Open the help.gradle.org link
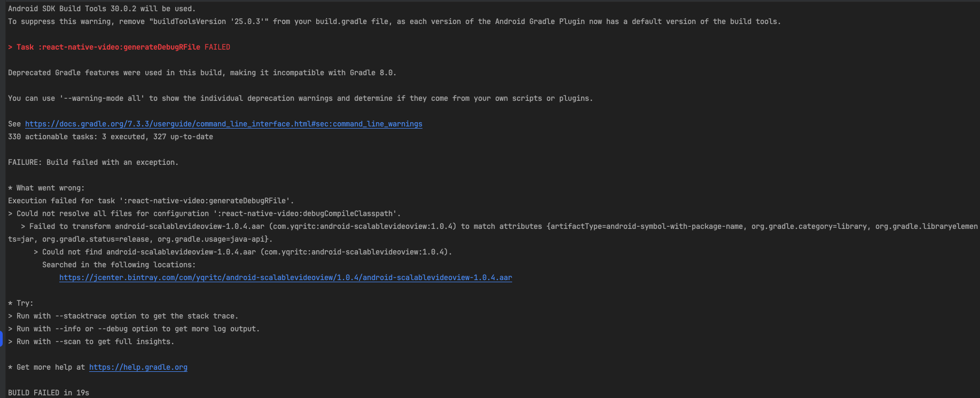Screen dimensions: 980x398 pos(138,367)
